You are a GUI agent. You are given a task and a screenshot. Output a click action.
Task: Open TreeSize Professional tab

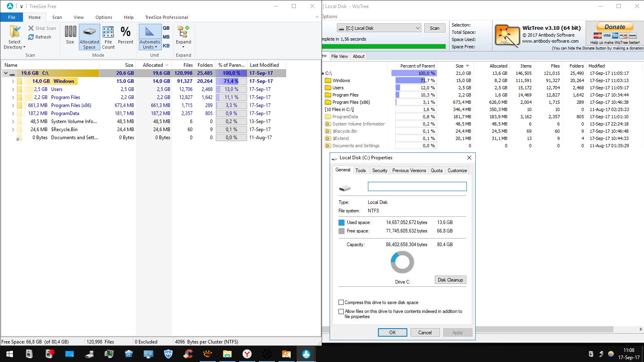(167, 17)
